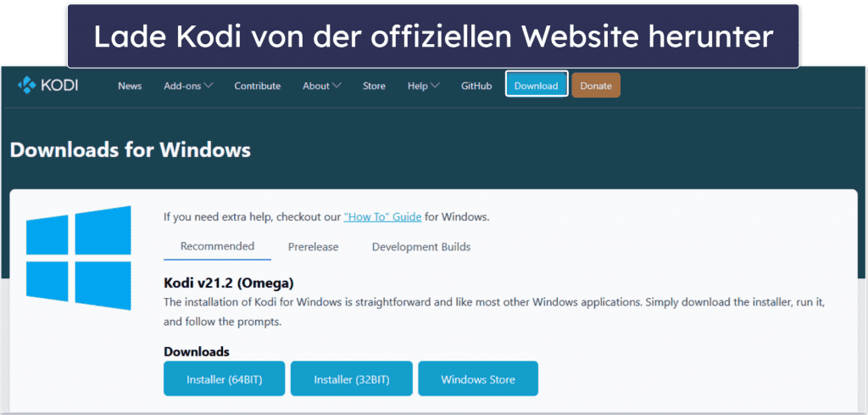Expand the About dropdown menu
Screen dimensions: 868x415
(x=321, y=86)
